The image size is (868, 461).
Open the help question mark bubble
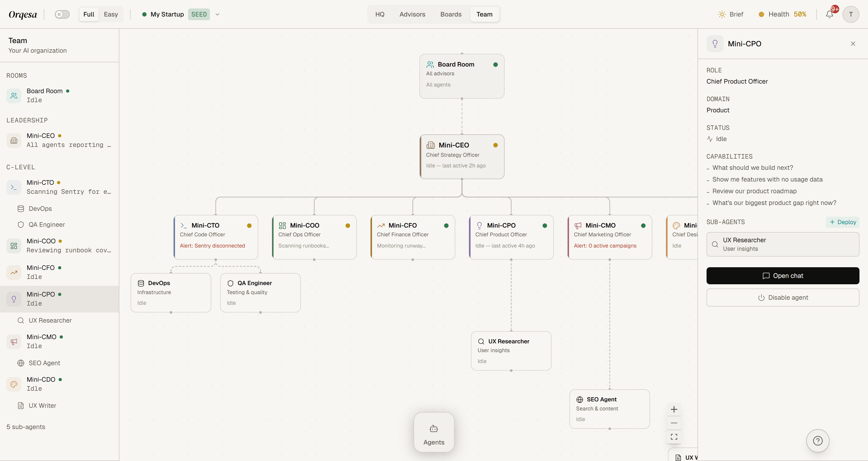pyautogui.click(x=817, y=441)
